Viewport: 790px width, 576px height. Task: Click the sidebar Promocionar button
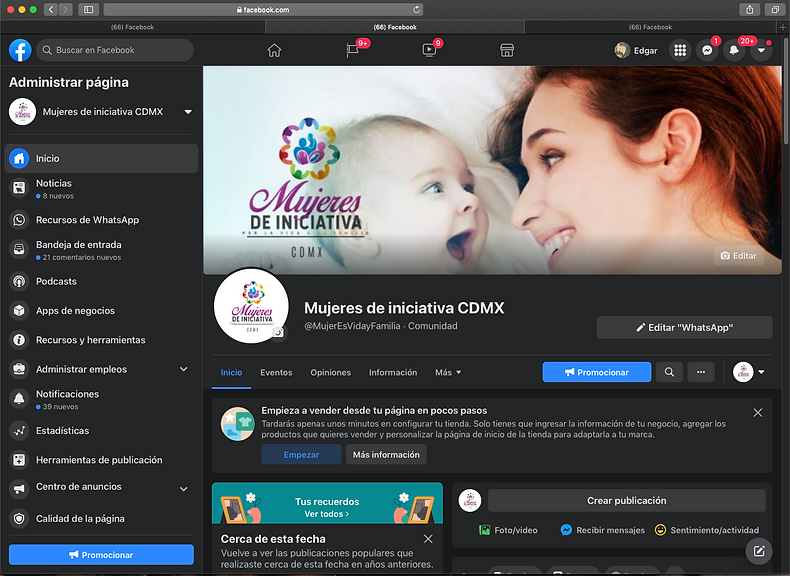tap(101, 554)
